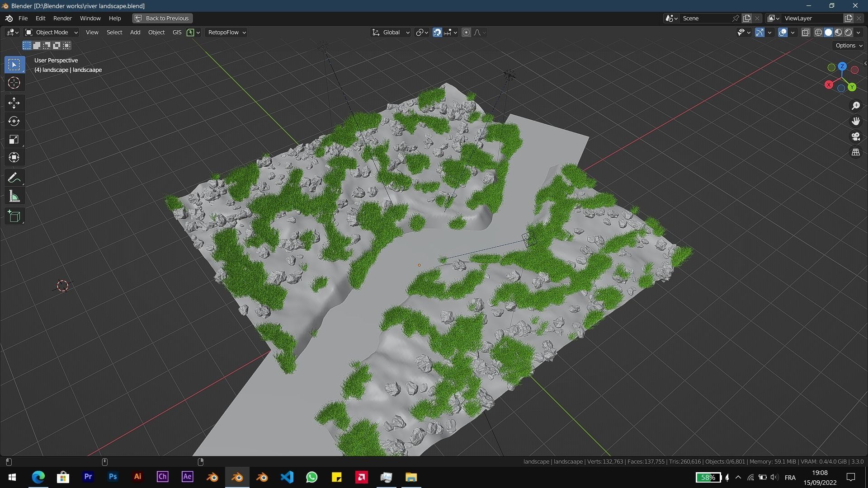Toggle the viewport to orthographic projection
This screenshot has height=488, width=868.
[855, 152]
